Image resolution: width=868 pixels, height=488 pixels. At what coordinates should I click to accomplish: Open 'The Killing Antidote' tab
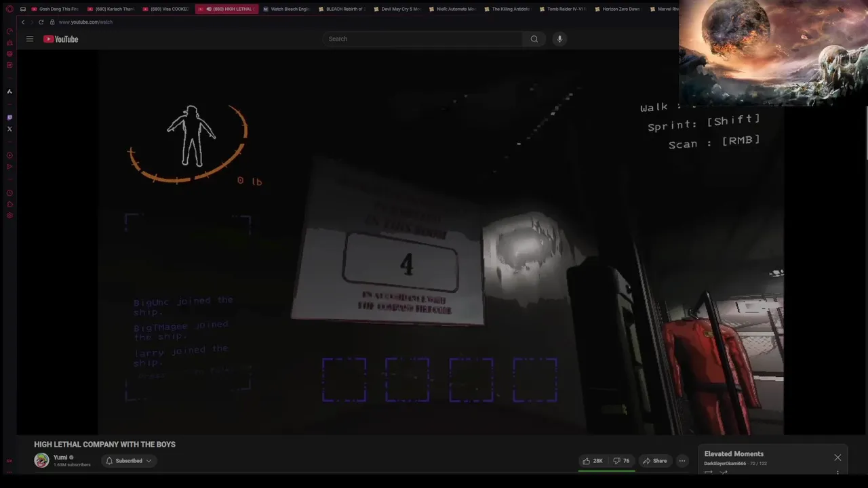(508, 9)
